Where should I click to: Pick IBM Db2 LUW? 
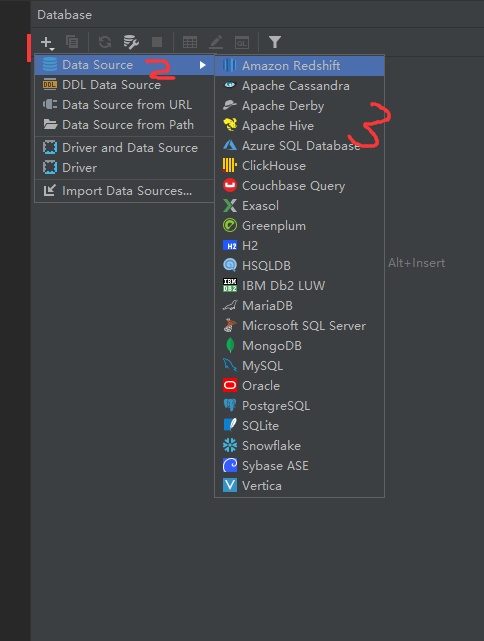click(x=299, y=286)
